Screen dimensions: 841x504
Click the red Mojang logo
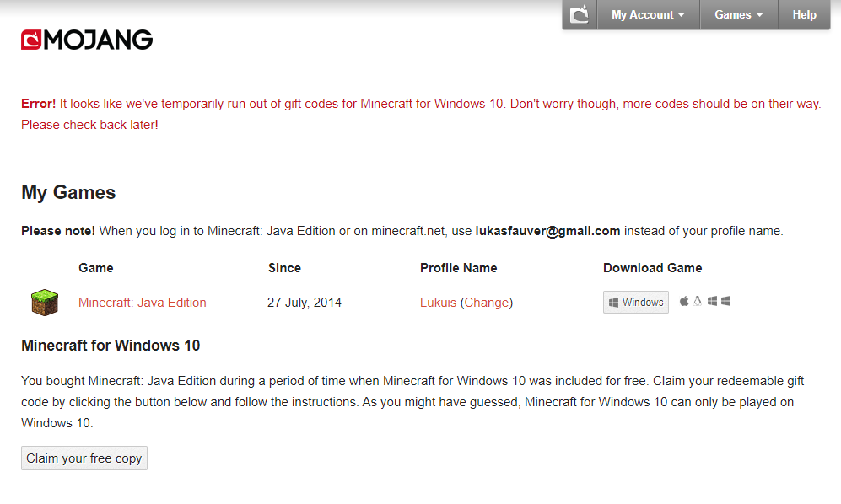click(87, 40)
